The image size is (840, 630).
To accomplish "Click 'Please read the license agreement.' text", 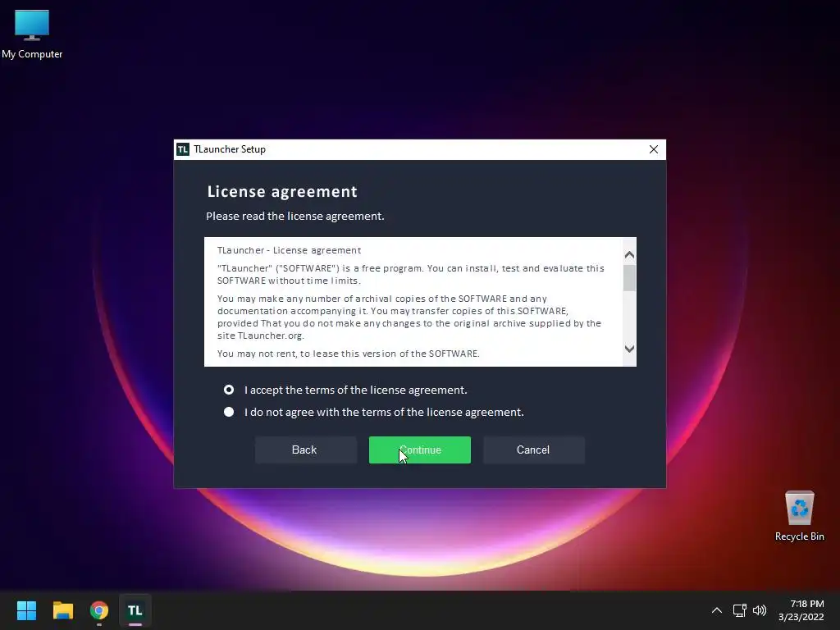I will (x=295, y=216).
